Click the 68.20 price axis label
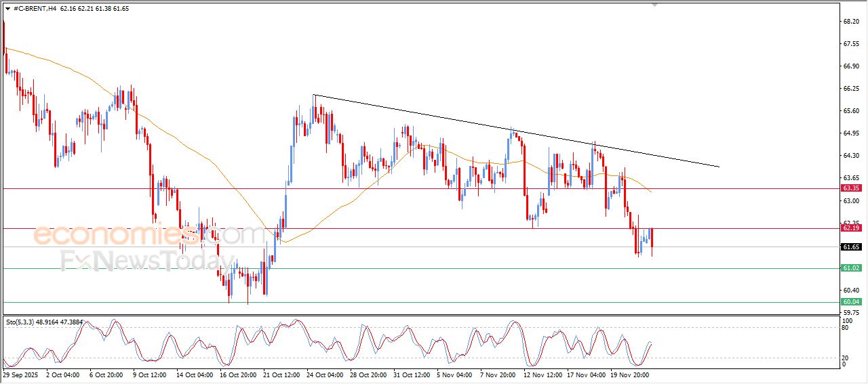Screen dimensions: 868x384 click(851, 22)
